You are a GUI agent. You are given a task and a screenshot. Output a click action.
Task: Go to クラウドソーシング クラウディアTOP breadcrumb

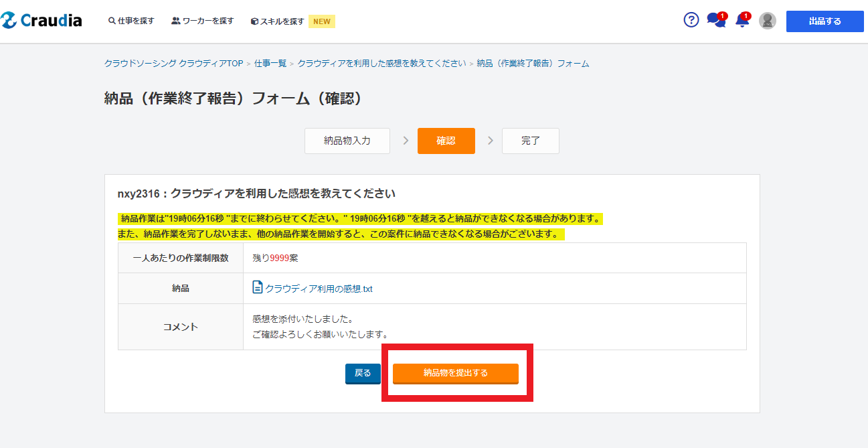click(173, 64)
